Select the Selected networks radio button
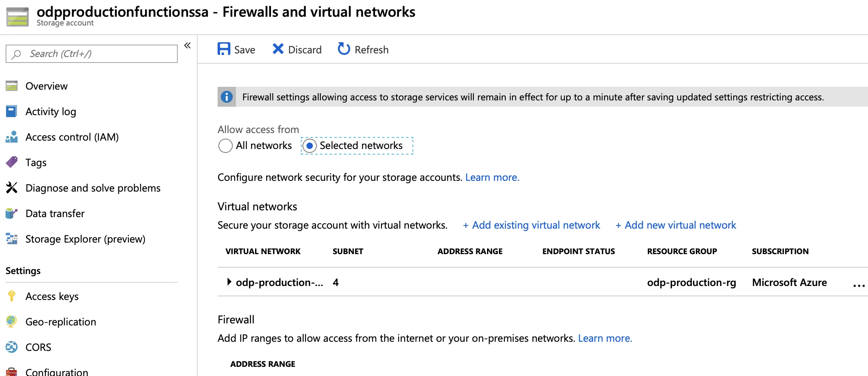The height and width of the screenshot is (376, 868). tap(310, 146)
